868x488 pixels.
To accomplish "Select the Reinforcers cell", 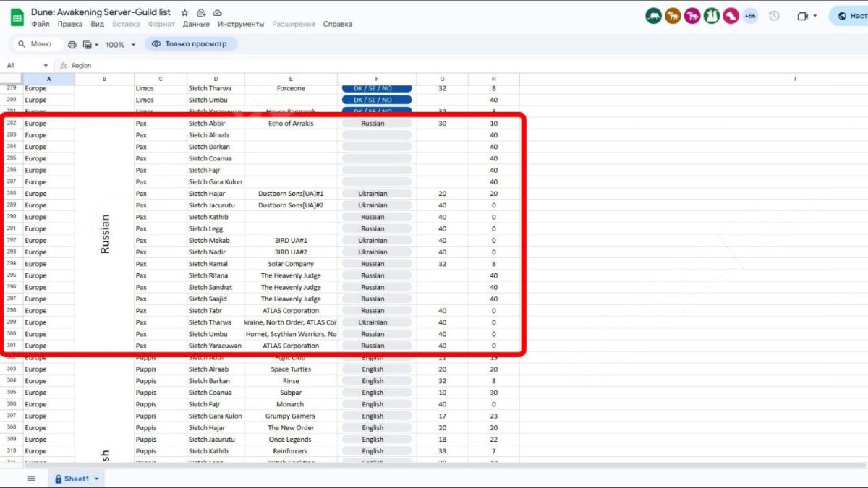I will (x=291, y=451).
